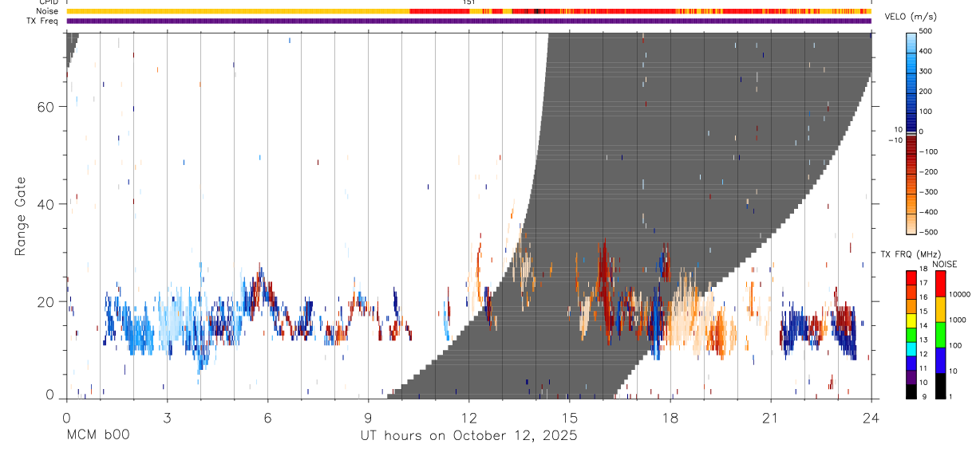This screenshot has height=452, width=980.
Task: Select the "MCM b00" radar beam label
Action: pos(98,435)
